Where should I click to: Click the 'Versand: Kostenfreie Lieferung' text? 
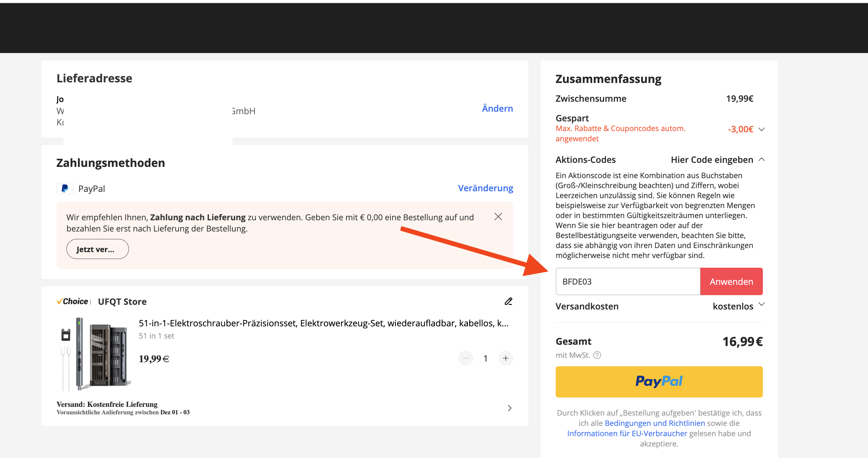pyautogui.click(x=107, y=404)
